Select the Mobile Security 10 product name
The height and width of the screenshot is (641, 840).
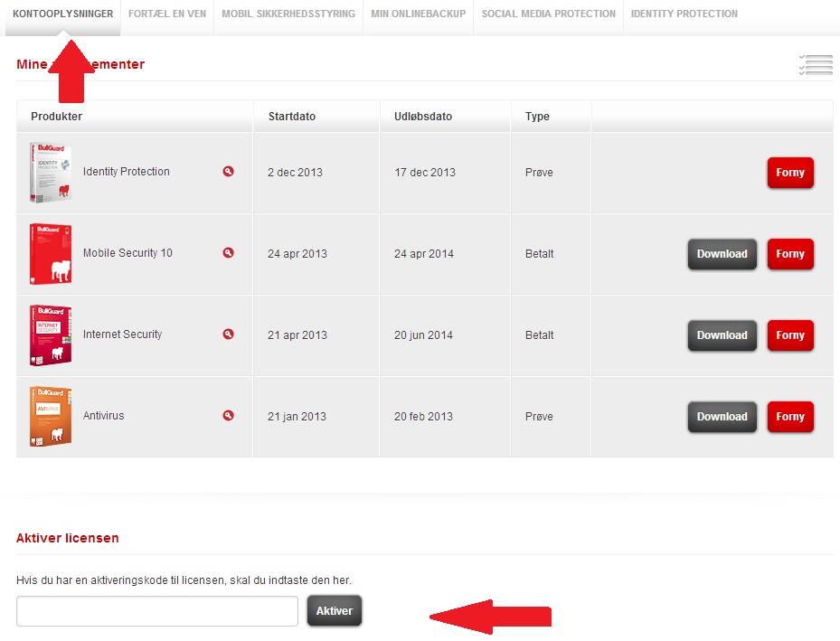[127, 253]
